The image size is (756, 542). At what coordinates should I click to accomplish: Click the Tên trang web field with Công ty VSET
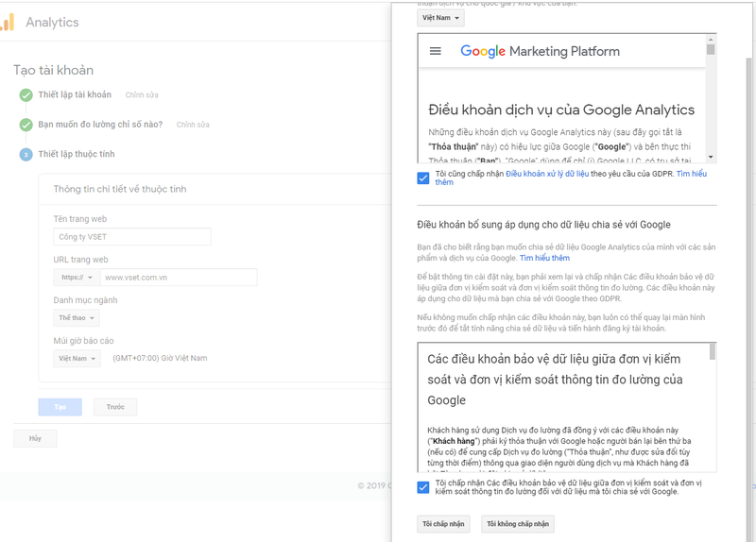pyautogui.click(x=132, y=237)
